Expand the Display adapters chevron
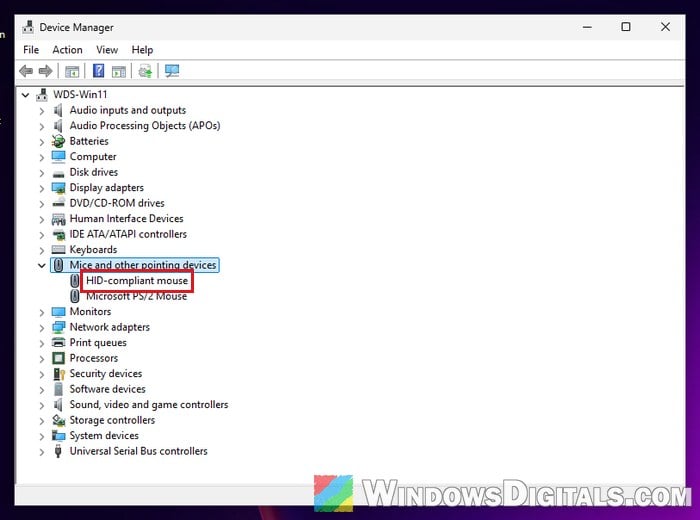The image size is (700, 520). pyautogui.click(x=42, y=188)
